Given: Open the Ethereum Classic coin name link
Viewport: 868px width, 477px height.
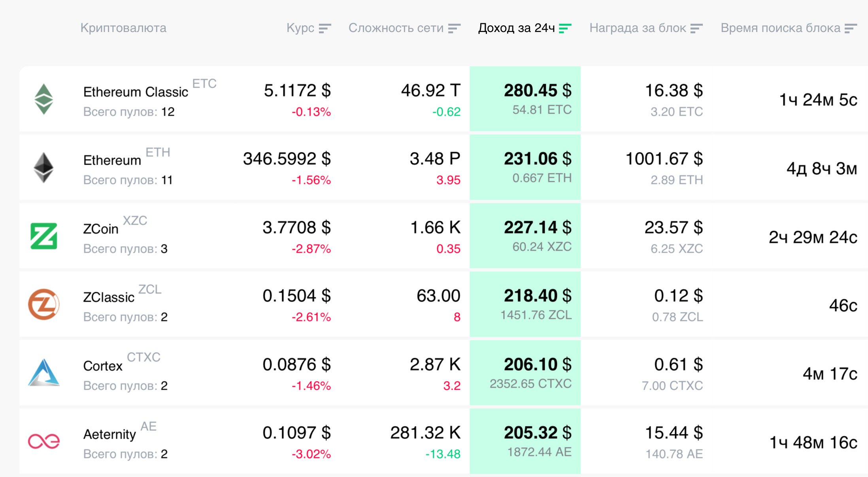Looking at the screenshot, I should coord(136,92).
